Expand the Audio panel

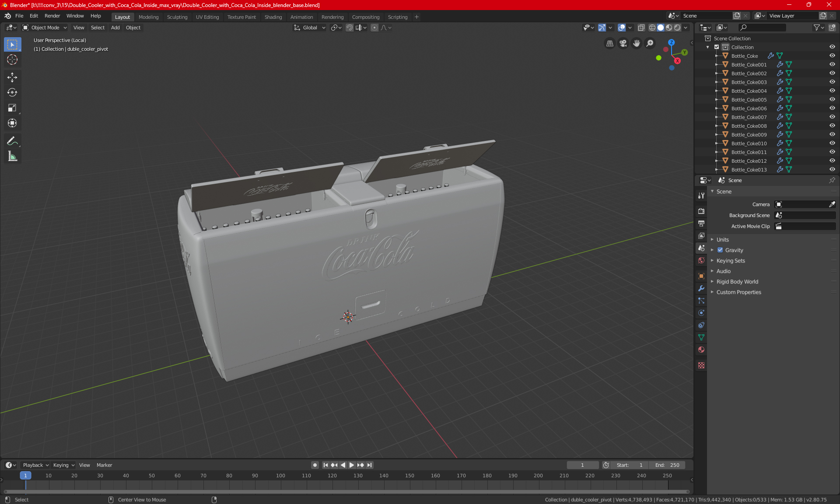click(723, 271)
